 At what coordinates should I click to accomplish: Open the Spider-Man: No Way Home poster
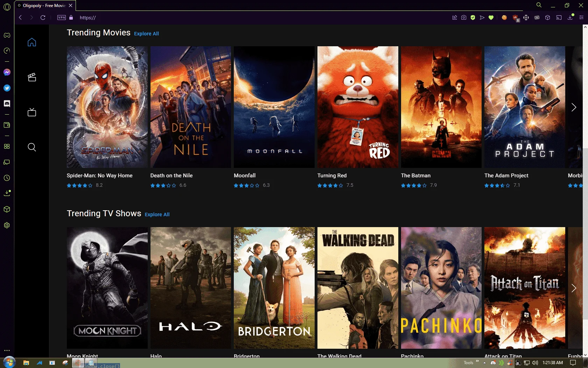pyautogui.click(x=107, y=107)
